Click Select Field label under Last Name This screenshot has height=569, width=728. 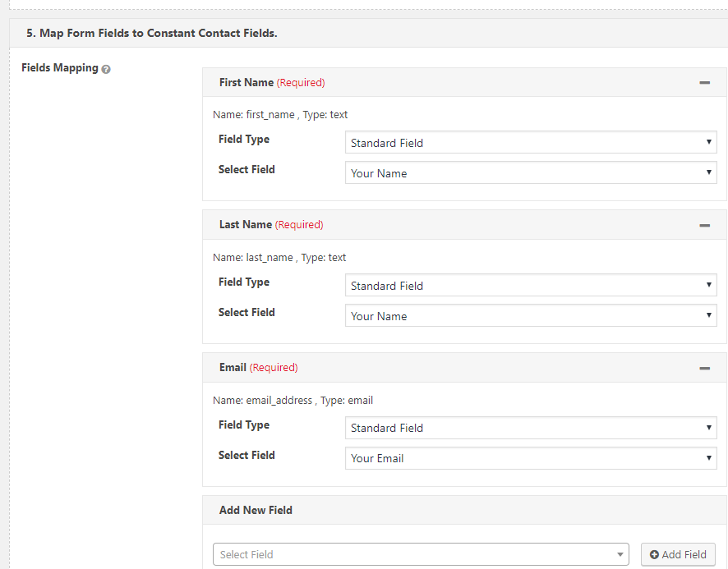247,312
